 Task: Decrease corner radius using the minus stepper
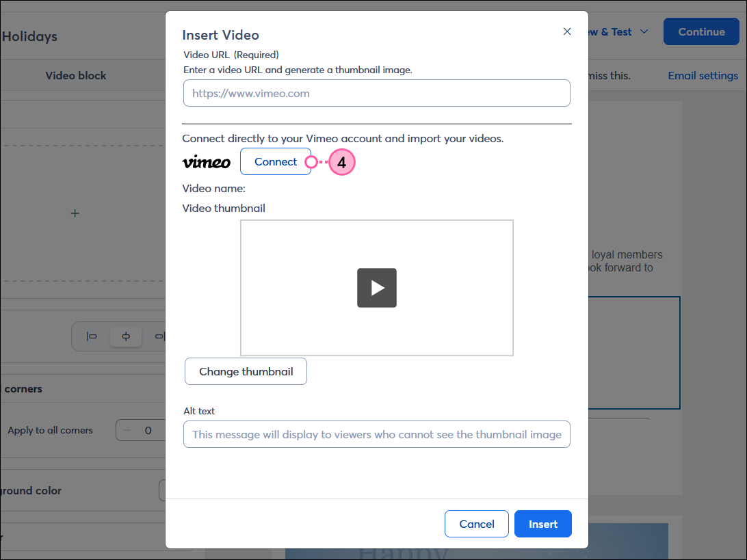click(127, 430)
